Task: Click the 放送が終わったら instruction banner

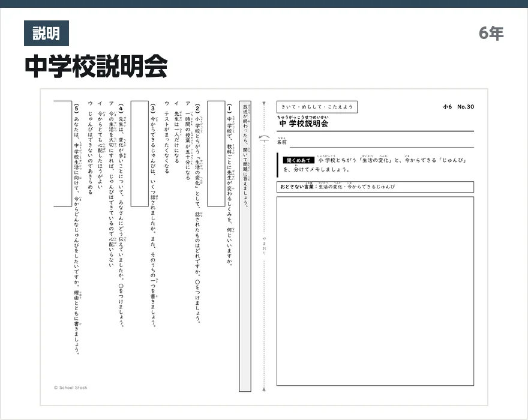Action: point(245,246)
